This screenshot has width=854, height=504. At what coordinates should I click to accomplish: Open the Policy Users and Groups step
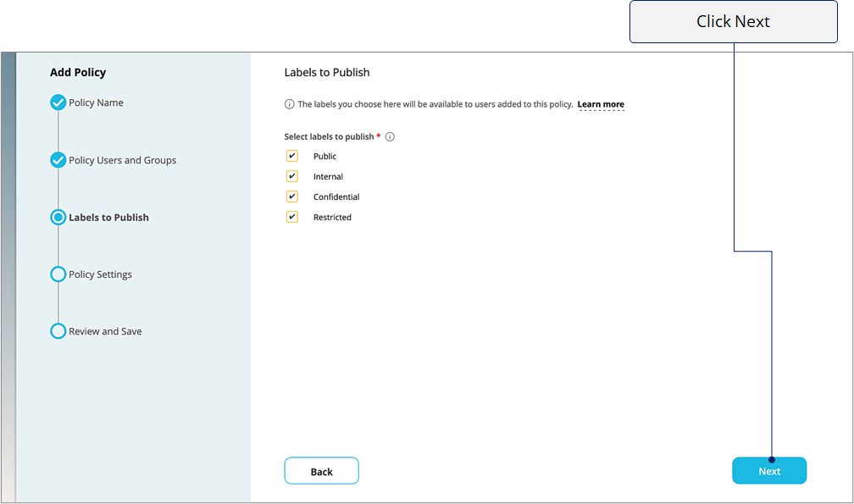123,160
